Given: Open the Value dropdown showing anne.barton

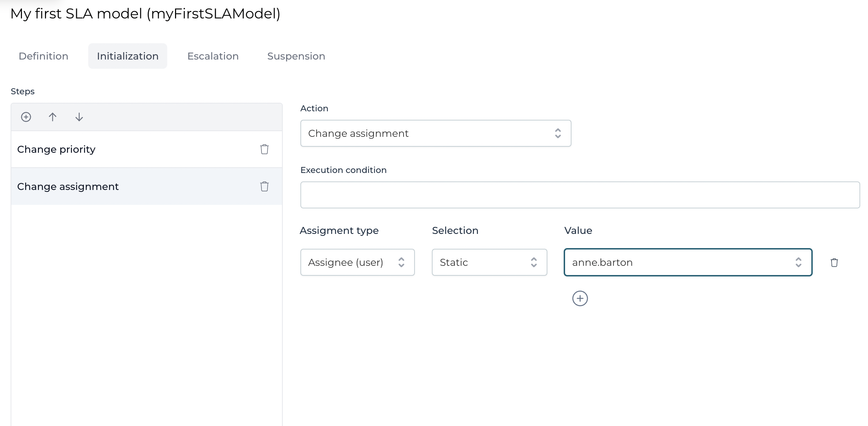Looking at the screenshot, I should tap(688, 262).
